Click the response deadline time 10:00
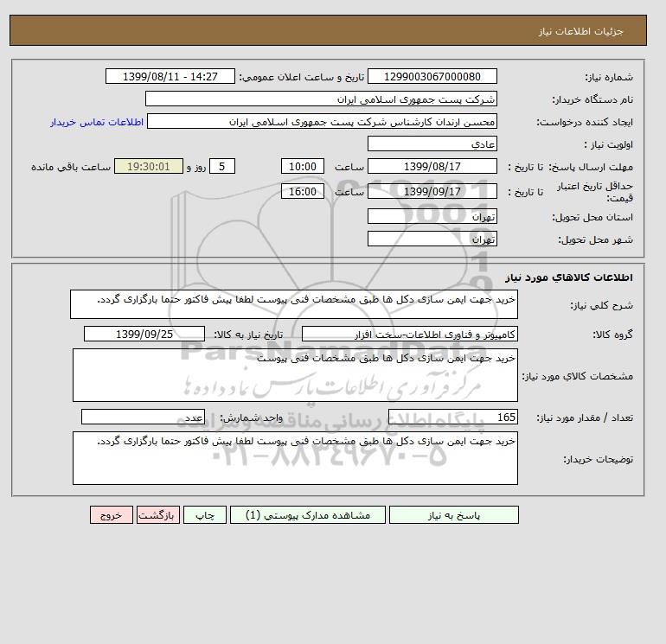The width and height of the screenshot is (666, 644). pyautogui.click(x=303, y=167)
